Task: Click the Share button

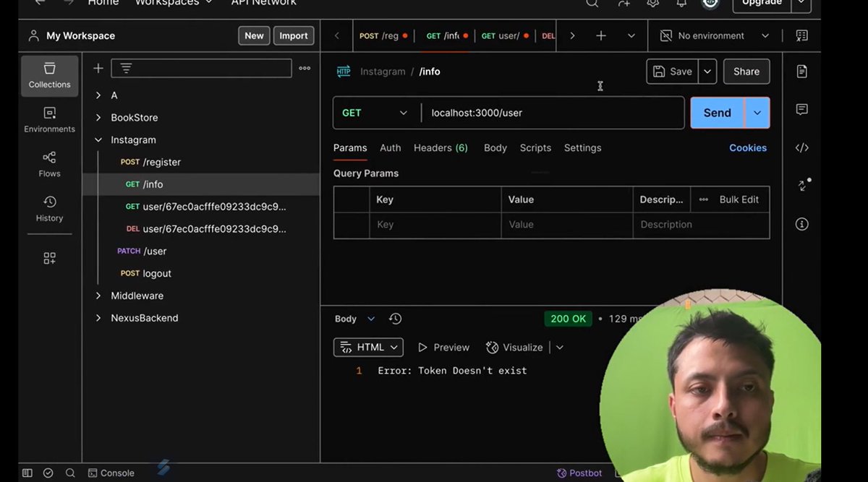Action: (746, 72)
